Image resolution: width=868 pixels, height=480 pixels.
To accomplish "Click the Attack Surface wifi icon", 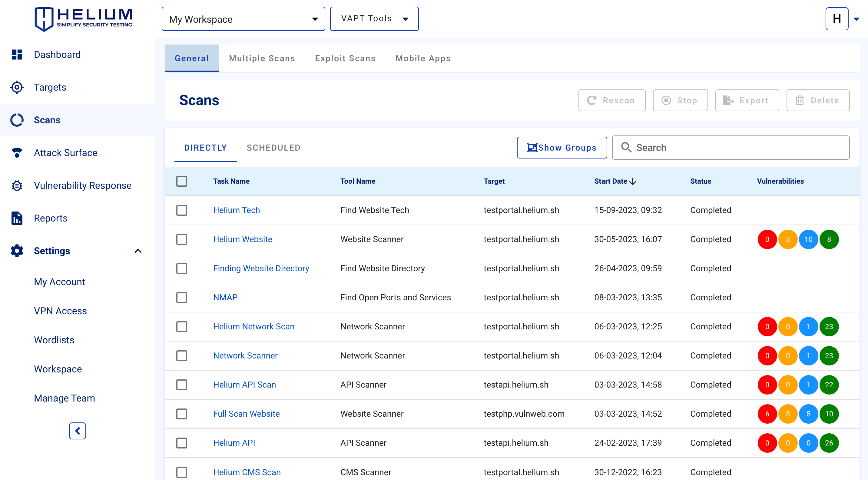I will (17, 152).
